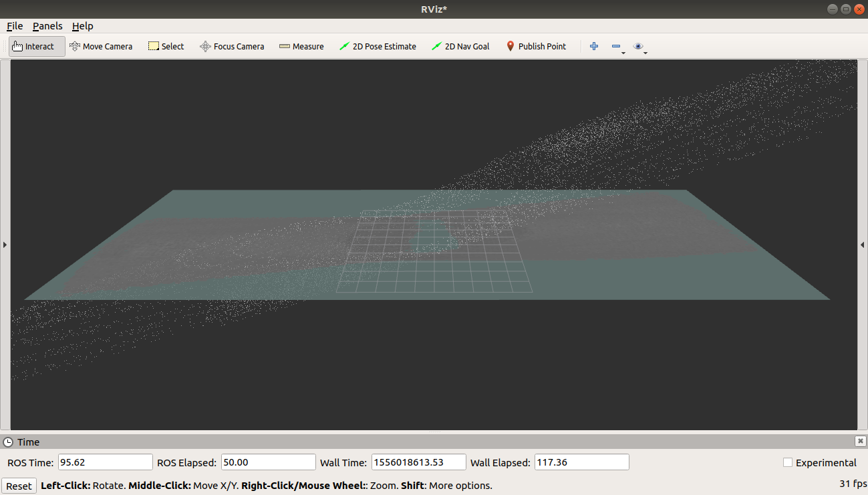Click the toolbar drag handle
868x495 pixels.
5,46
